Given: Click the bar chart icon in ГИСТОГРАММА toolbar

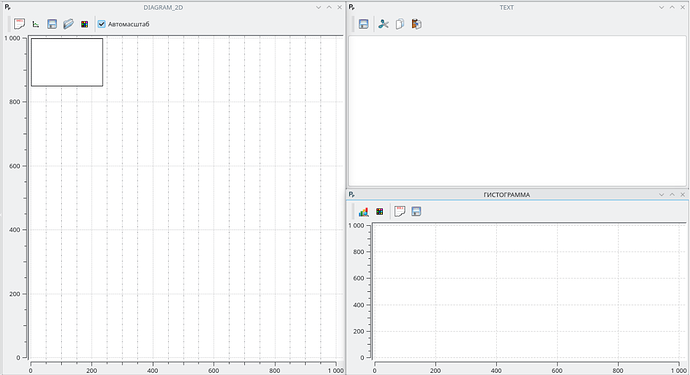Looking at the screenshot, I should click(x=363, y=212).
